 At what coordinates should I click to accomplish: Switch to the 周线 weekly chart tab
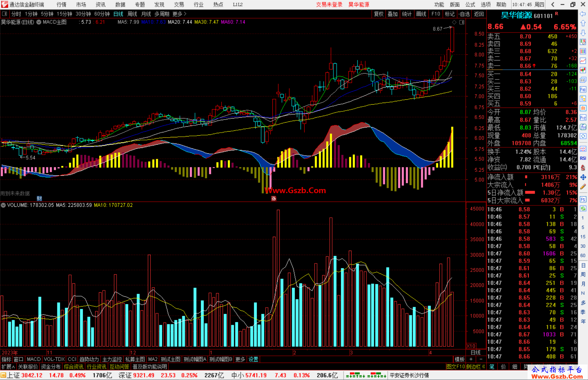[132, 14]
